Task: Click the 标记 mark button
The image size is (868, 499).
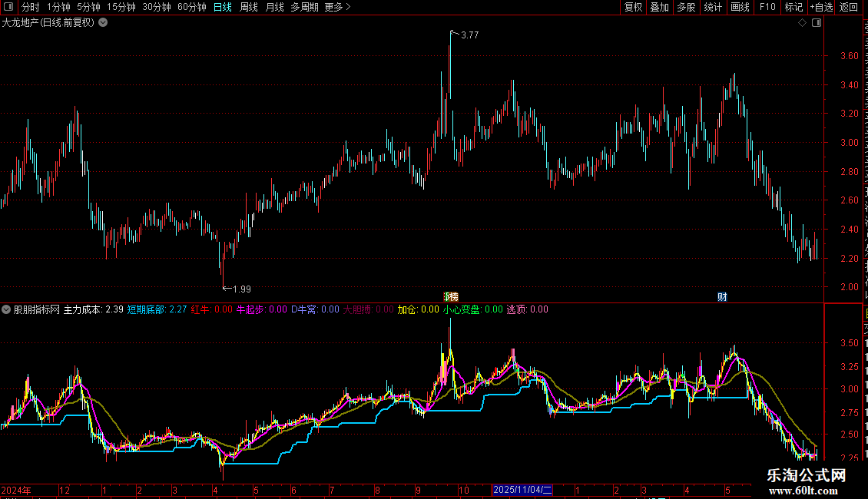Action: [x=793, y=7]
